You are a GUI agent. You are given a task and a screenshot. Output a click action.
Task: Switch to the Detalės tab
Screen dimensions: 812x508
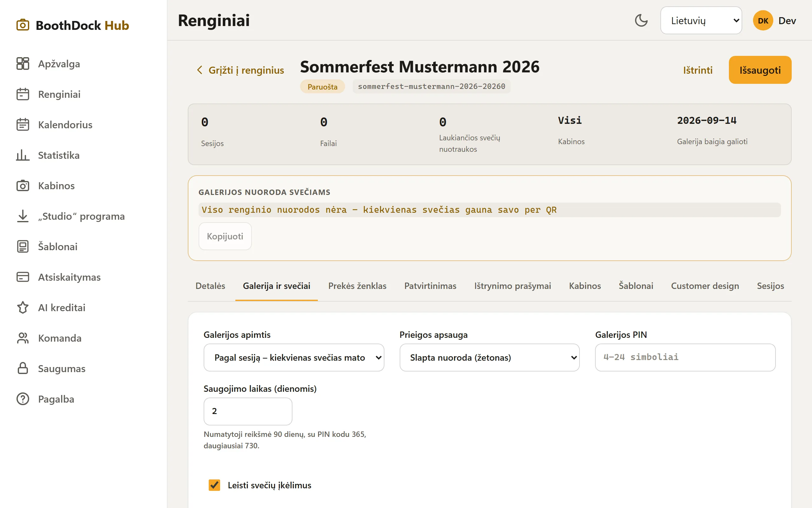click(210, 286)
